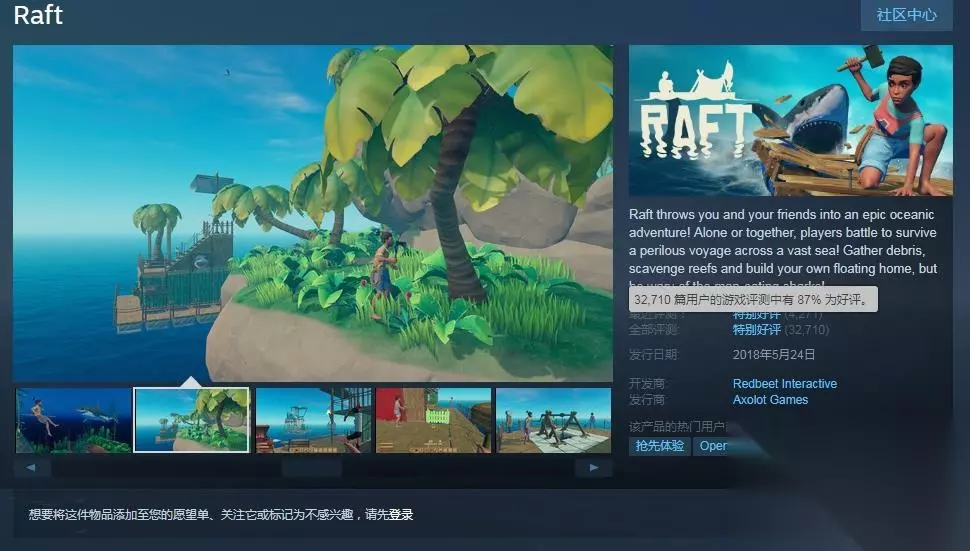Select the raft deck ship thumbnail
Image resolution: width=970 pixels, height=551 pixels.
(314, 421)
